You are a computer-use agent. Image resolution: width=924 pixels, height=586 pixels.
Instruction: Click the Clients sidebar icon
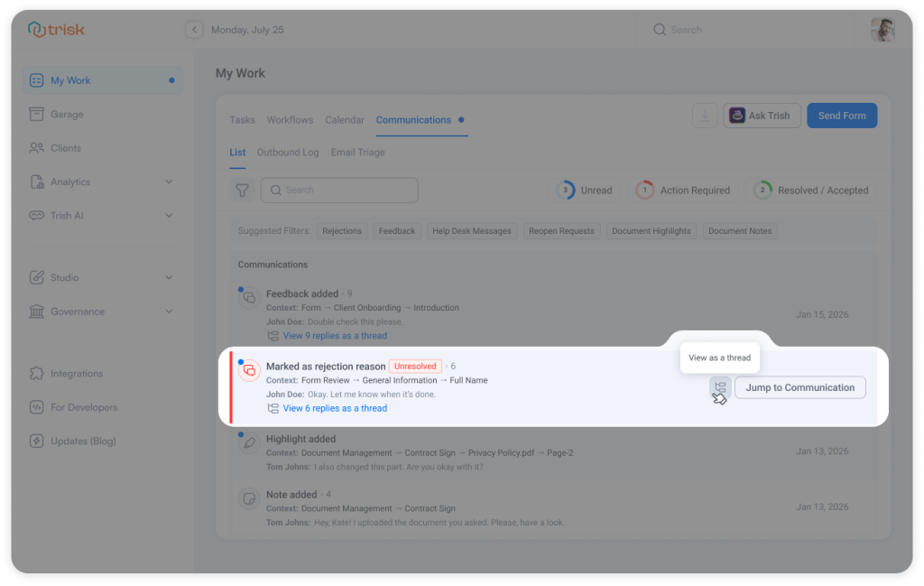point(36,147)
